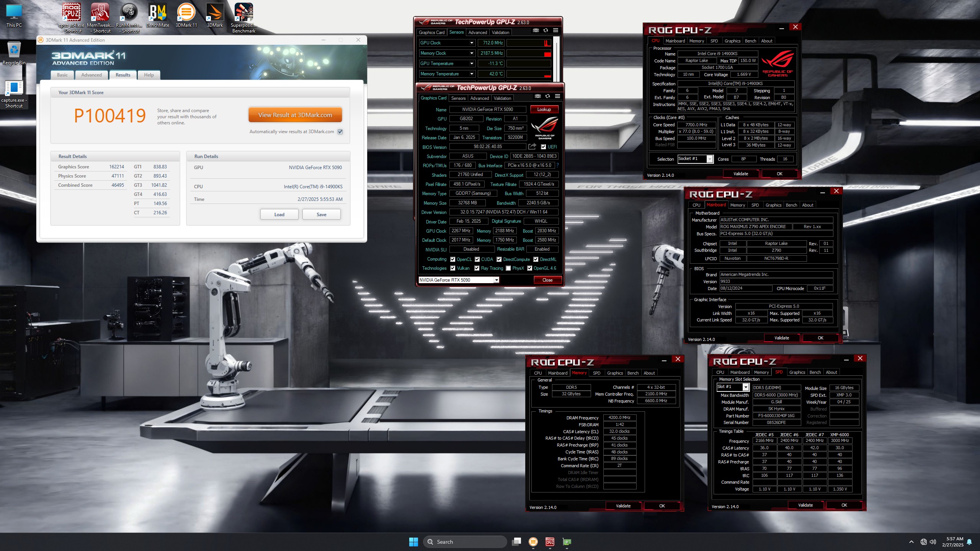This screenshot has height=551, width=980.
Task: Click 3DMark 11 taskbar icon
Action: [533, 542]
